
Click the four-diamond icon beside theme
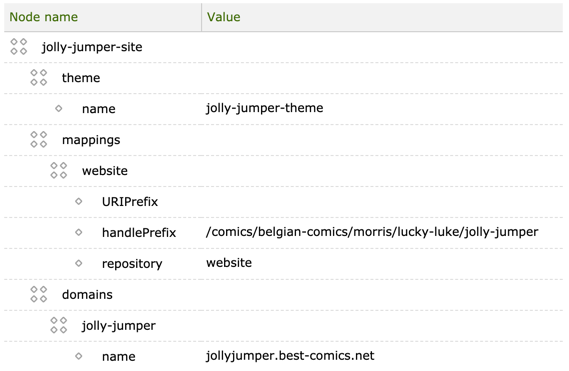[x=38, y=78]
